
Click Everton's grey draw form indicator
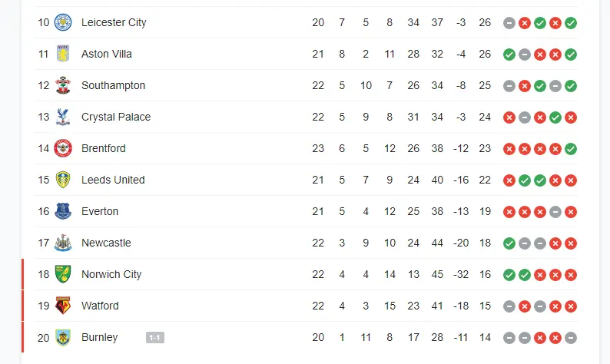click(x=555, y=212)
